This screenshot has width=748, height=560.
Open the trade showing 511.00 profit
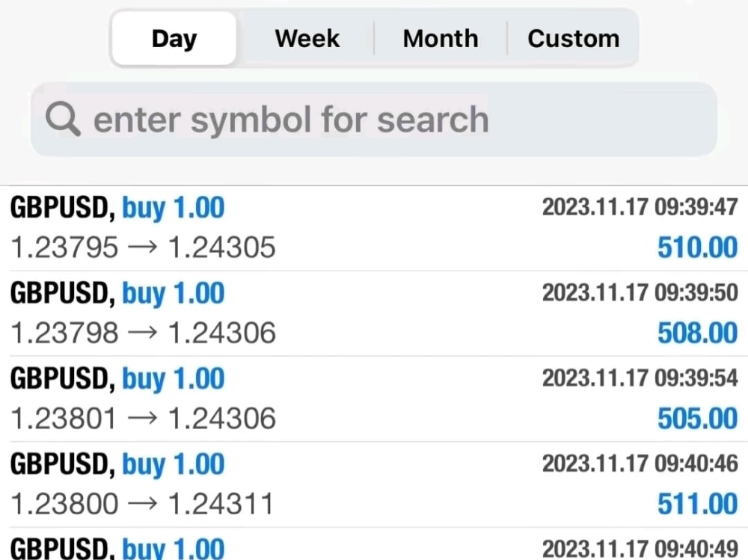click(374, 484)
